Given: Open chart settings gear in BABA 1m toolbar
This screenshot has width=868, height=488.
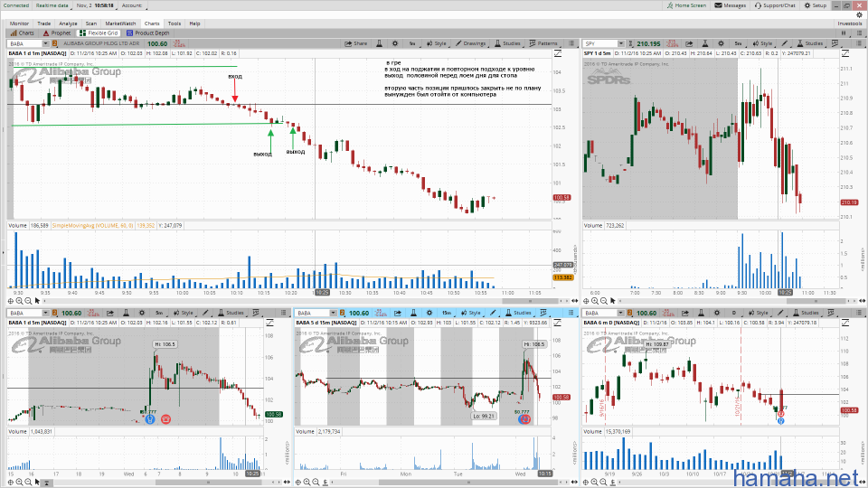Looking at the screenshot, I should [x=395, y=43].
